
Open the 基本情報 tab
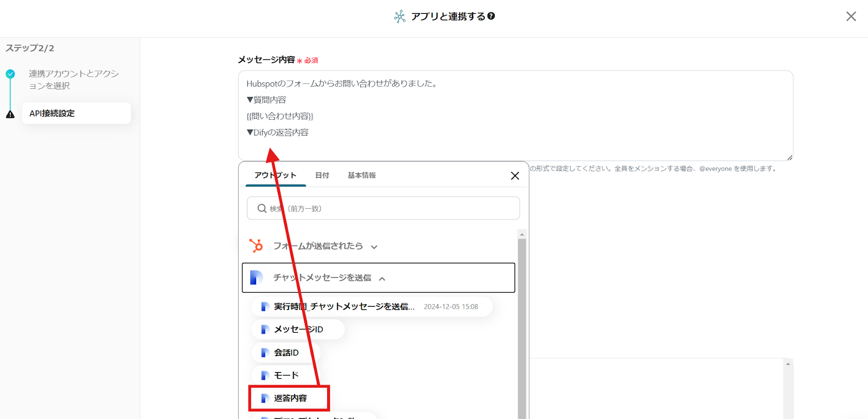[362, 176]
